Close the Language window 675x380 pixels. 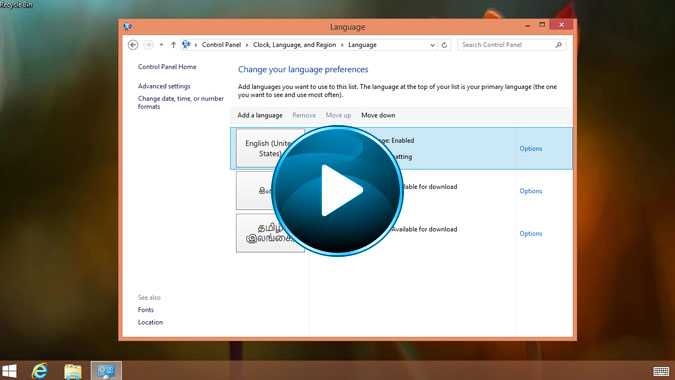(561, 25)
